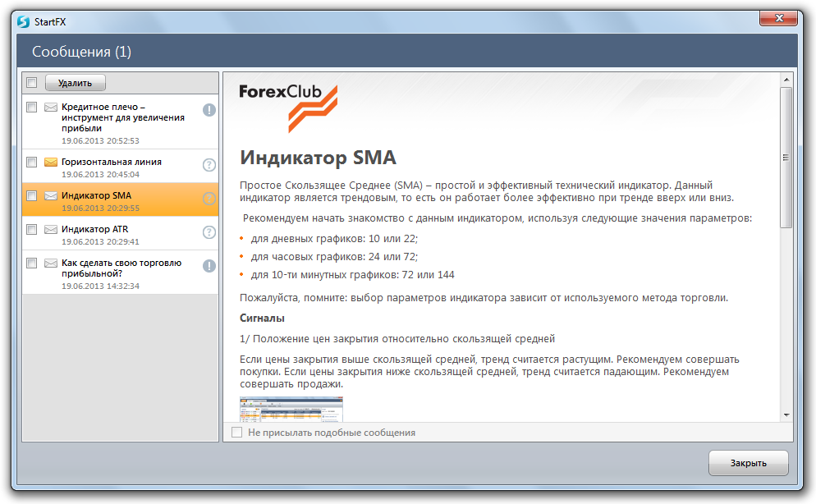Click question mark badge on 'Индикатор ATR'
This screenshot has height=504, width=816.
click(209, 232)
